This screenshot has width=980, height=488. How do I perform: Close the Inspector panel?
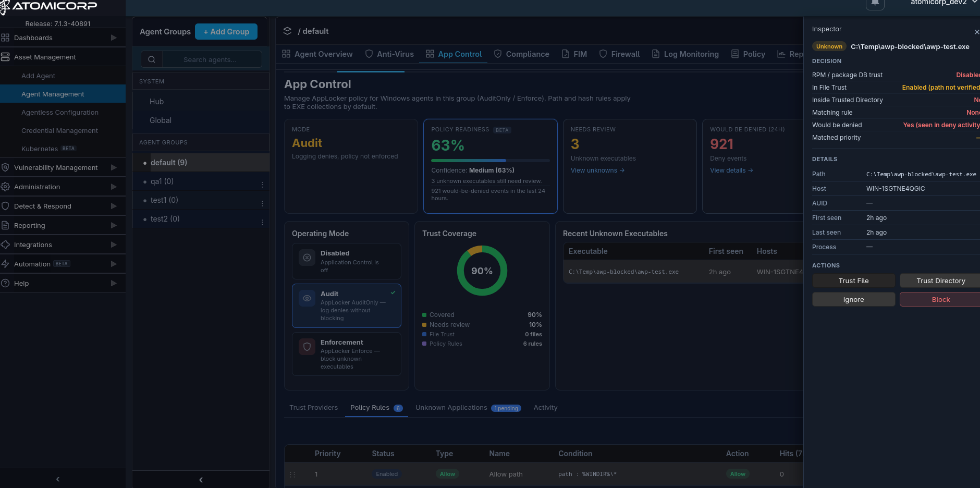coord(976,32)
